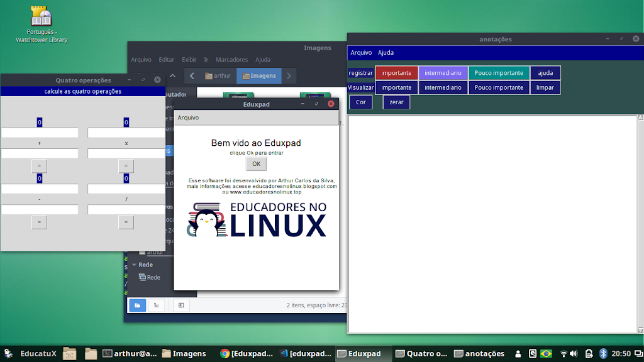The height and width of the screenshot is (362, 644).
Task: Click the Educadores no Linux logo image
Action: [257, 219]
